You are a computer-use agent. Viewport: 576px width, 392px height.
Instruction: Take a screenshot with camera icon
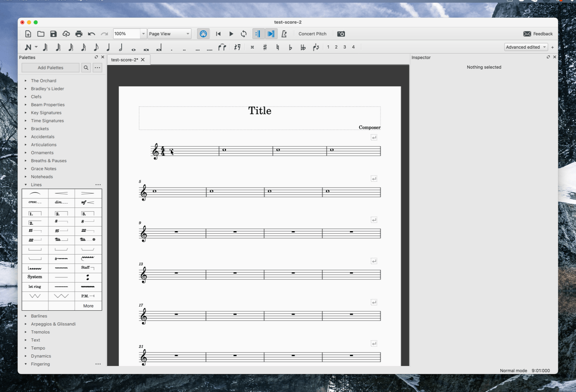click(x=341, y=34)
